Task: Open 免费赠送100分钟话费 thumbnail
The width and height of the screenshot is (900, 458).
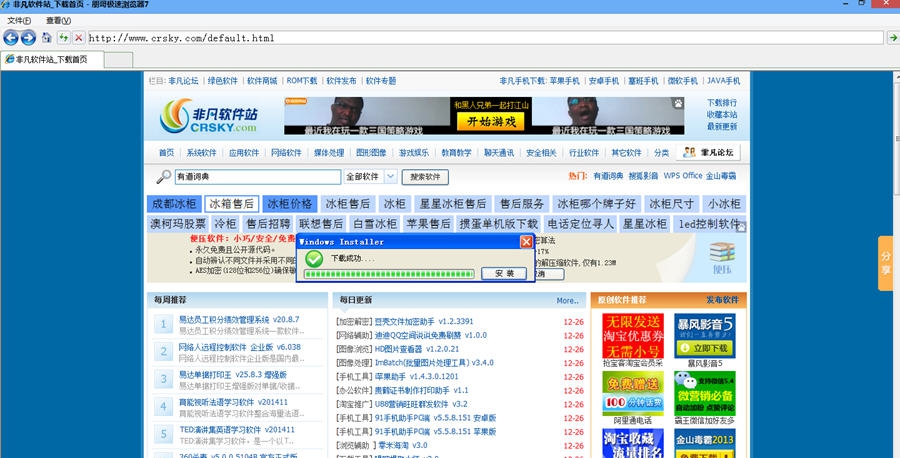Action: coord(633,393)
